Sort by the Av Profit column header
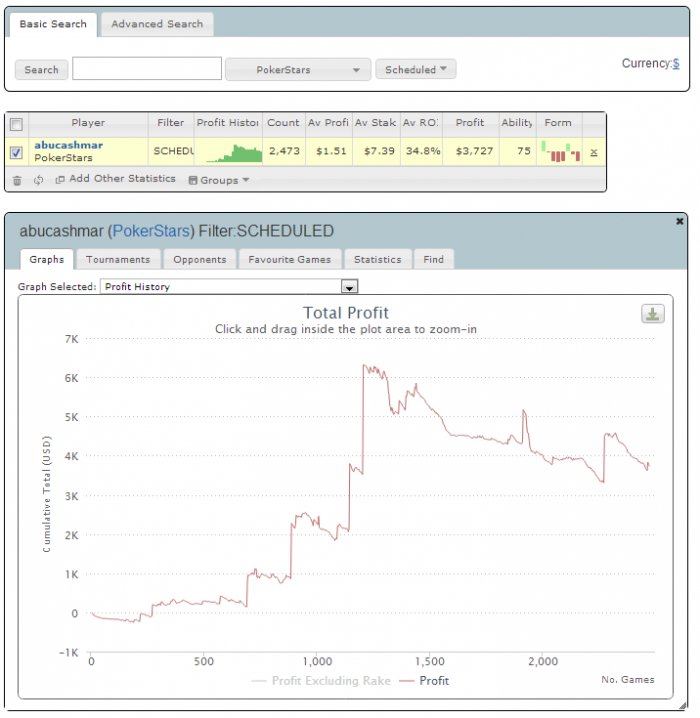 pyautogui.click(x=328, y=123)
